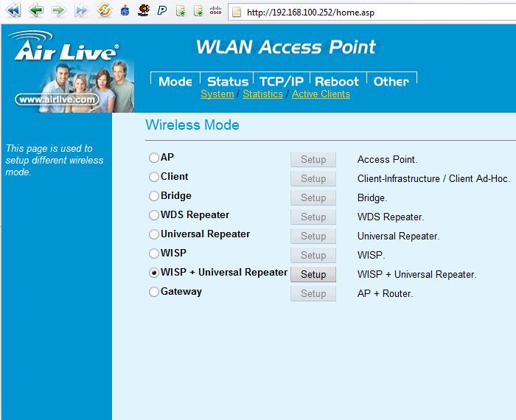Screen dimensions: 516x420
Task: Open the Active Clients link
Action: coord(321,94)
